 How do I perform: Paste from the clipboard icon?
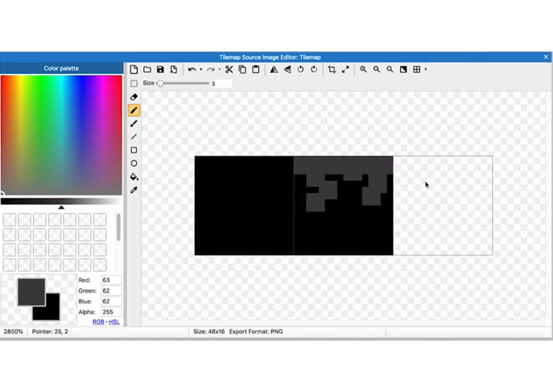(256, 70)
